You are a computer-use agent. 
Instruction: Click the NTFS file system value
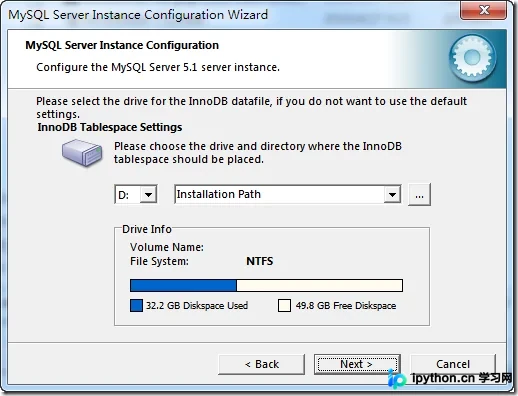click(260, 261)
